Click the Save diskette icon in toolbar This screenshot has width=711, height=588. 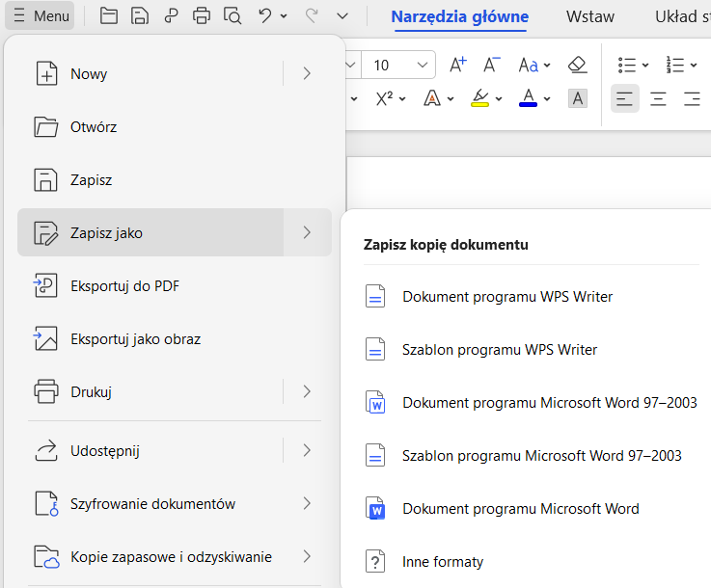(x=140, y=15)
